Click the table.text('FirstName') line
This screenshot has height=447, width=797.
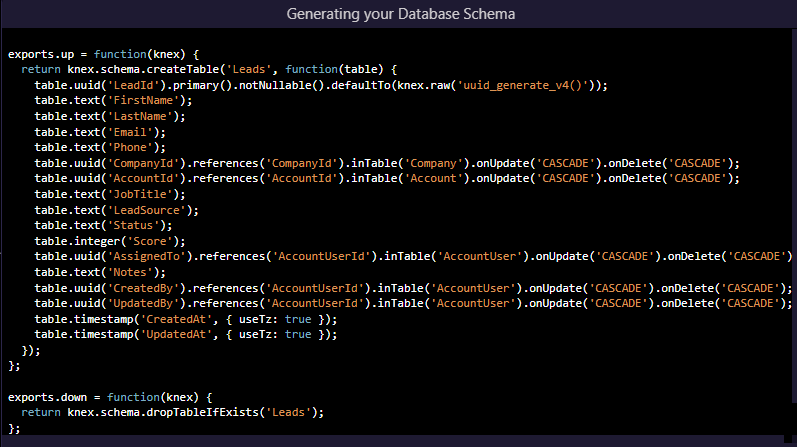(113, 100)
